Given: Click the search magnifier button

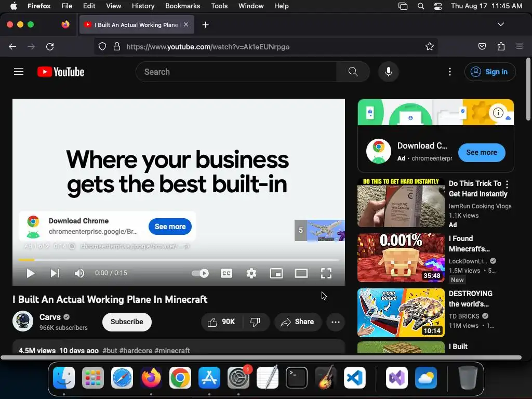Looking at the screenshot, I should click(x=353, y=72).
